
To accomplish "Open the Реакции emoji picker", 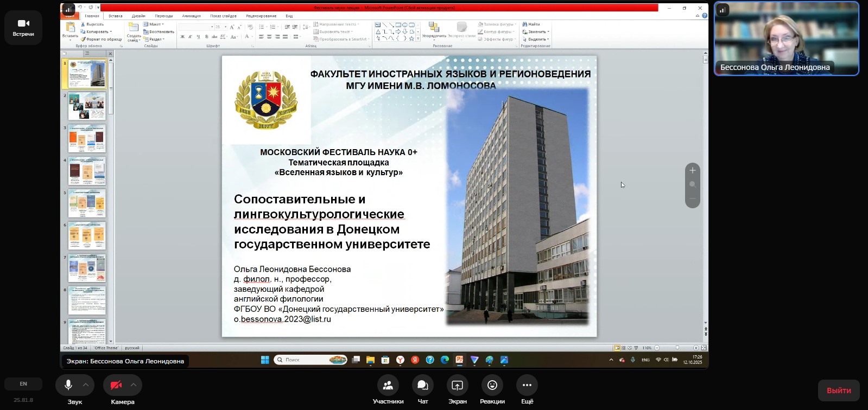I will (492, 386).
